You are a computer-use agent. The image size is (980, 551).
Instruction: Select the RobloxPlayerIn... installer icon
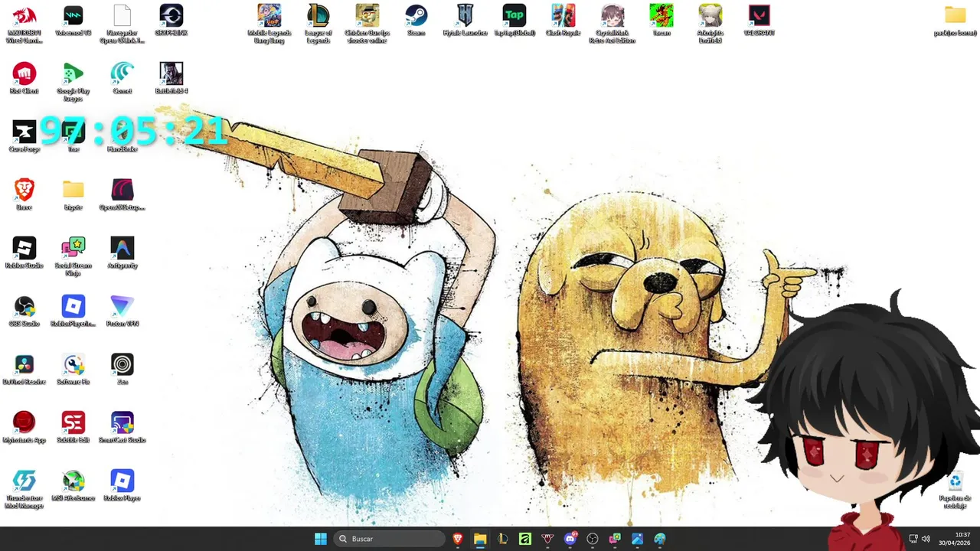(73, 312)
